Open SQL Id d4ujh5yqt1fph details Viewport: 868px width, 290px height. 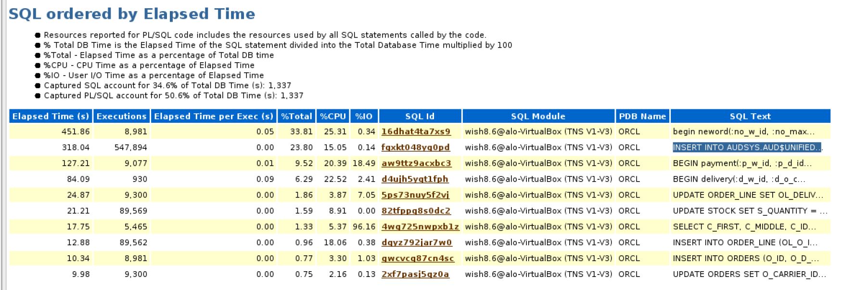415,179
